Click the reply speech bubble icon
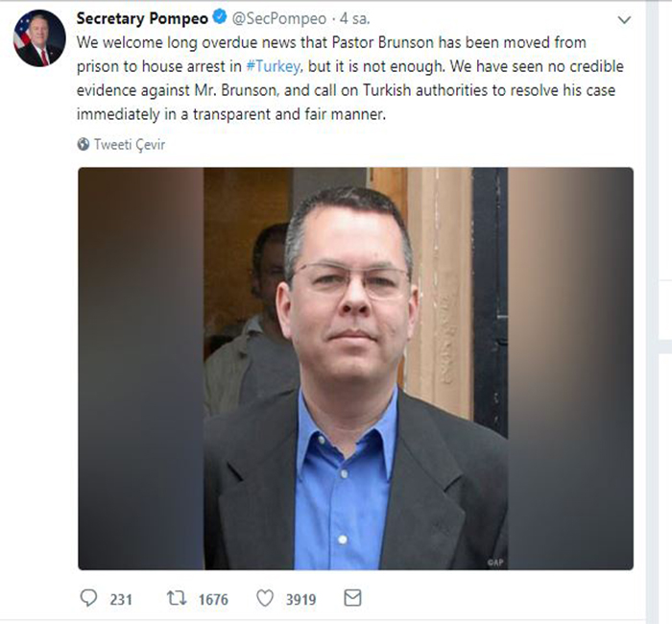 pos(88,598)
